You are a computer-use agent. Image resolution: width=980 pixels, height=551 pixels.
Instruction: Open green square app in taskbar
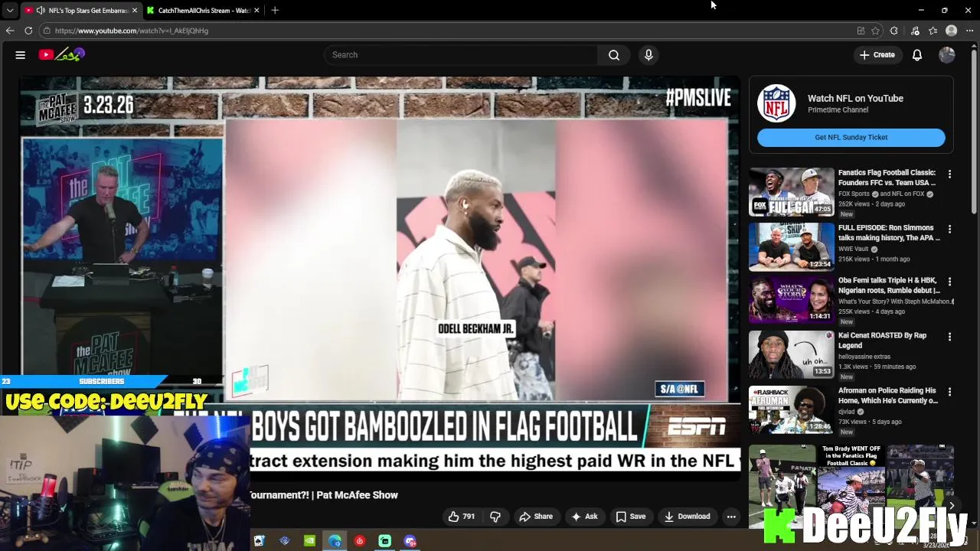(x=385, y=541)
